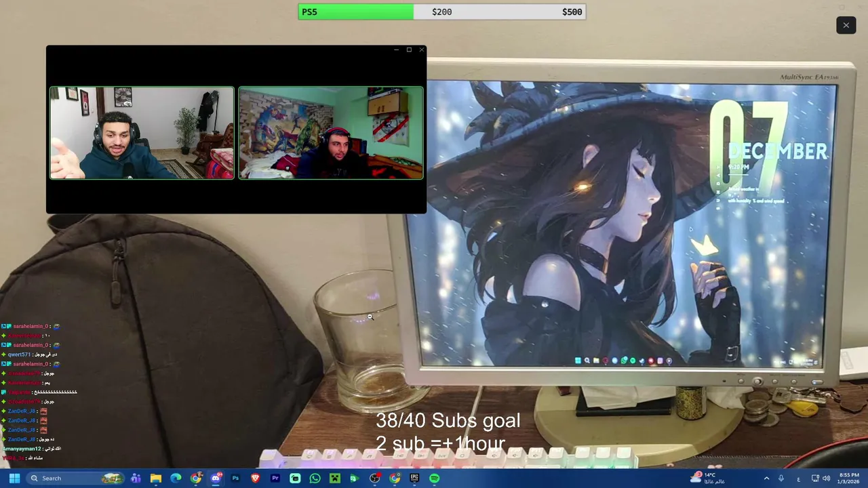The image size is (868, 488).
Task: Open Epic Games Launcher from the taskbar
Action: (x=414, y=479)
